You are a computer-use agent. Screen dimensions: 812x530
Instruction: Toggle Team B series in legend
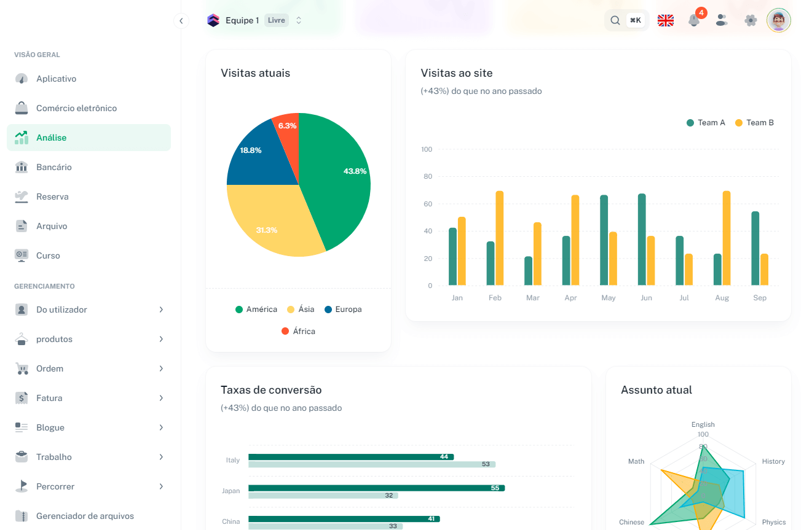[754, 123]
